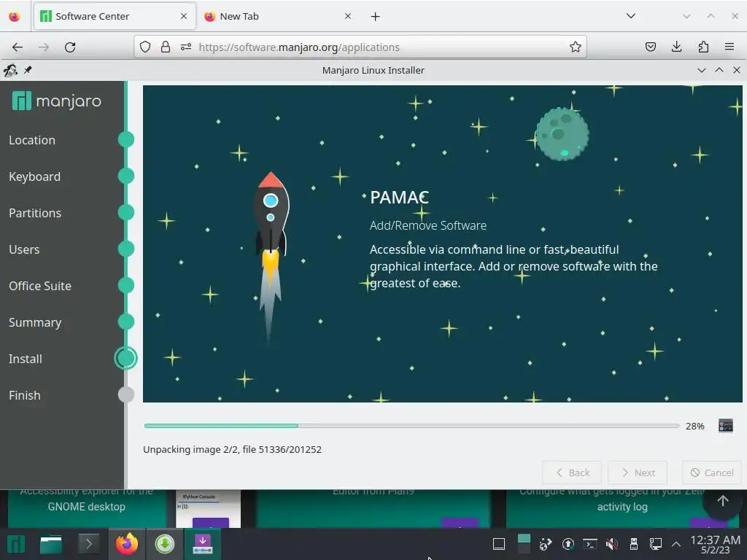Minimize the Manjaro Linux Installer window
Viewport: 747px width, 560px height.
[x=701, y=70]
